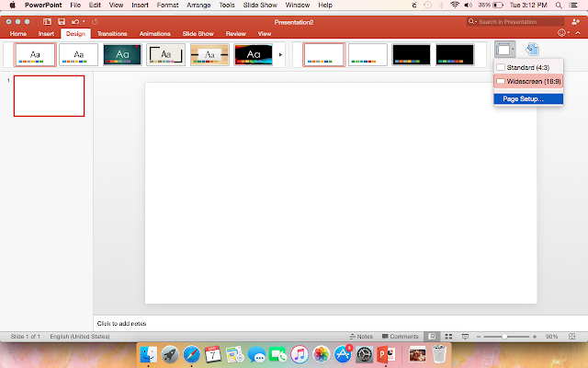The height and width of the screenshot is (368, 588).
Task: Switch to the Slide Show ribbon tab
Action: (198, 34)
